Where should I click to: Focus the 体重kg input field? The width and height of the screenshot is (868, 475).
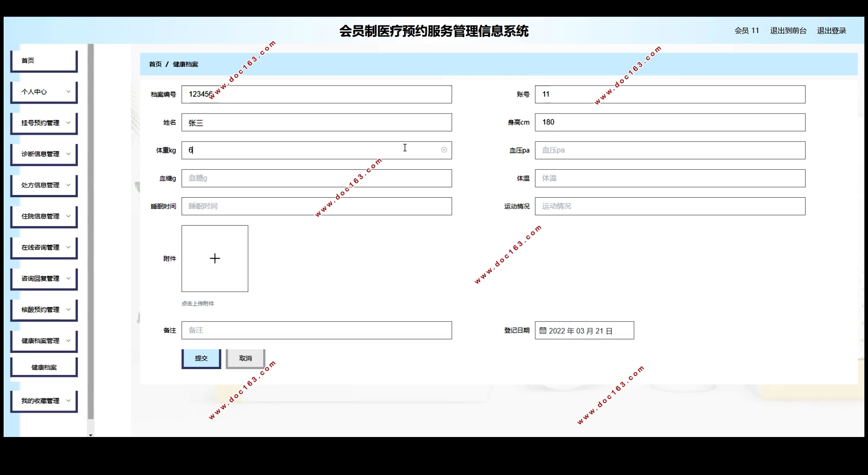coord(316,150)
